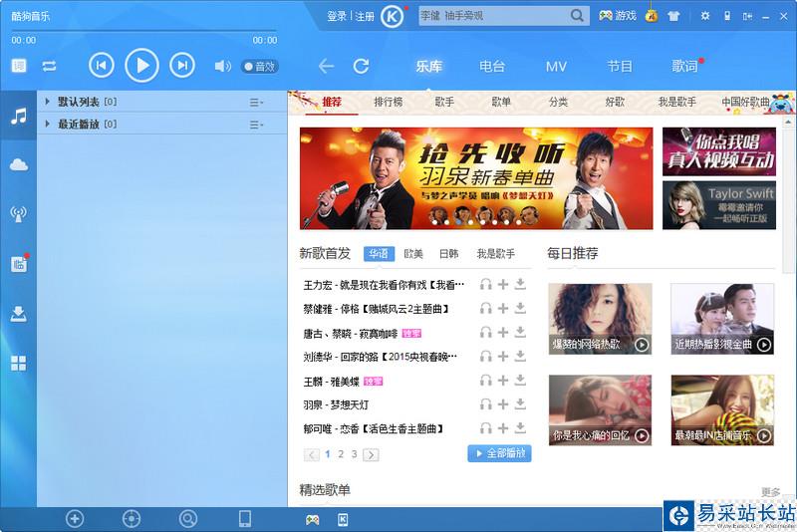Image resolution: width=797 pixels, height=532 pixels.
Task: Click the add plus icon in bottom bar
Action: tap(75, 519)
